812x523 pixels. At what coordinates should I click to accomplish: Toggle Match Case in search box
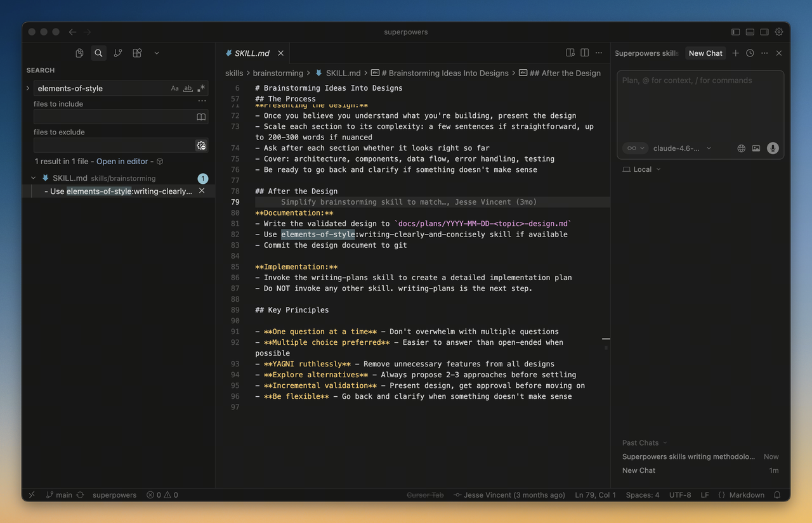pyautogui.click(x=175, y=89)
